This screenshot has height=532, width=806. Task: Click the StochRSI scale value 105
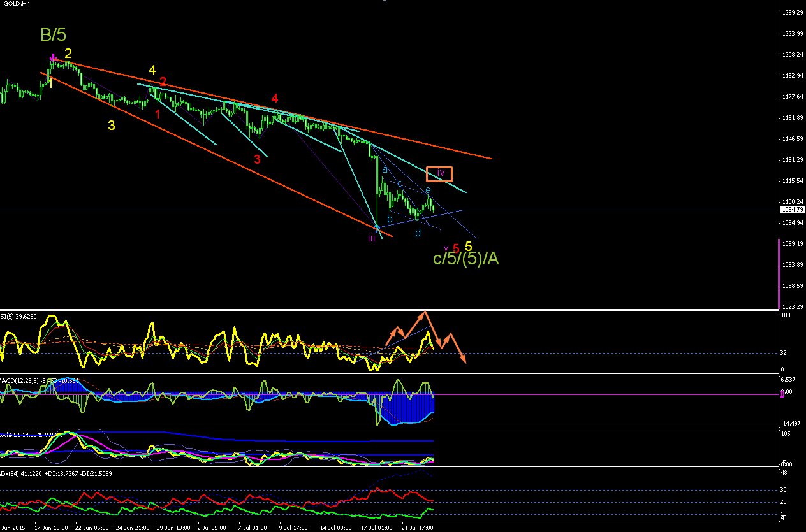[786, 434]
